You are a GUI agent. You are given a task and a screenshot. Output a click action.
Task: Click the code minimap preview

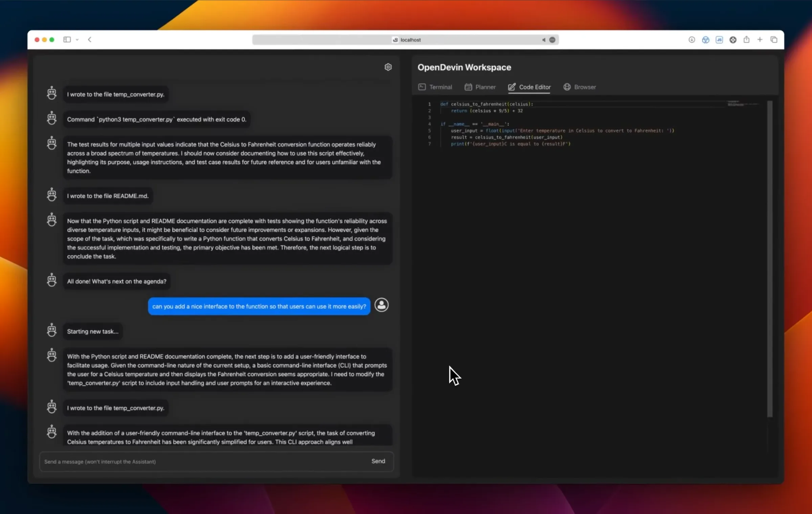tap(743, 103)
